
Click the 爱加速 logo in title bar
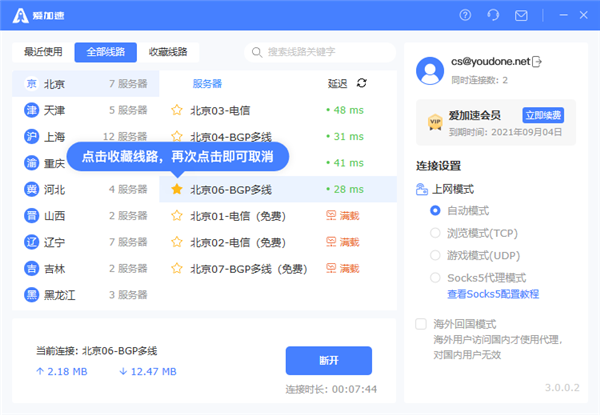click(x=38, y=16)
